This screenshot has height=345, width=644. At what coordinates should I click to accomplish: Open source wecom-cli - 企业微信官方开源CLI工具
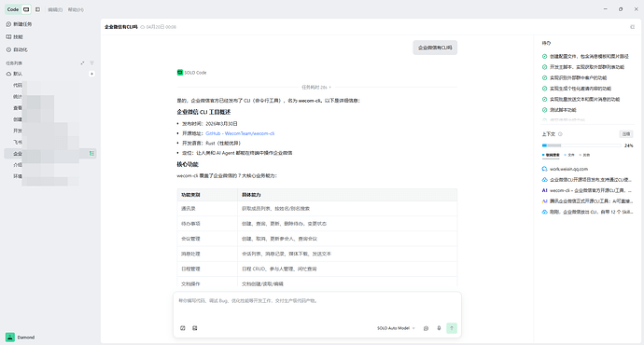tap(587, 190)
